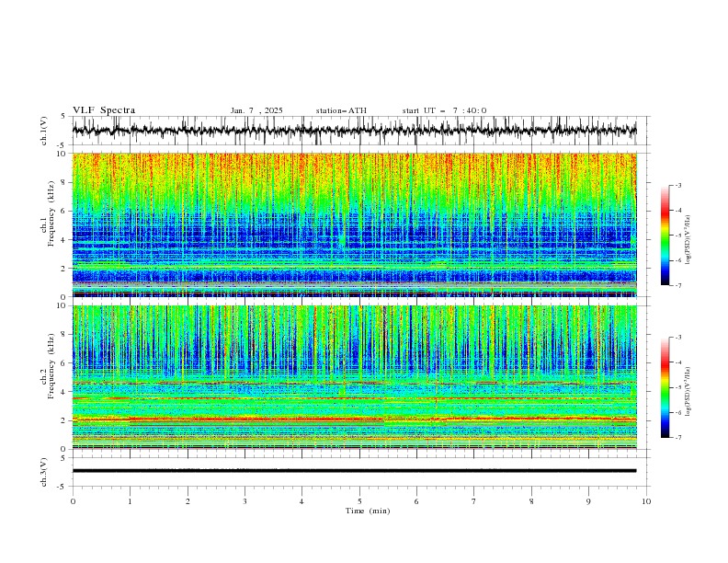Viewport: 728px width, 563px height.
Task: Click inside the ch.2 spectrogram panel
Action: click(x=354, y=377)
